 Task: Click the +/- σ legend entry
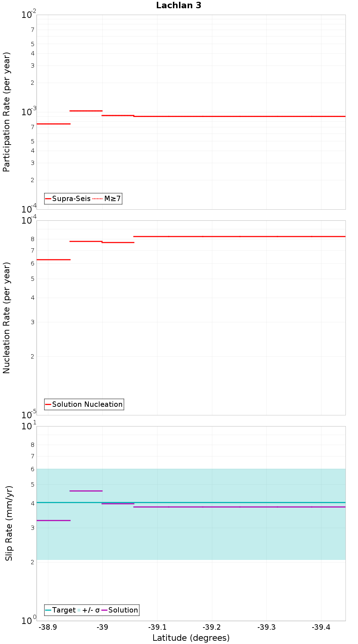pos(88,610)
